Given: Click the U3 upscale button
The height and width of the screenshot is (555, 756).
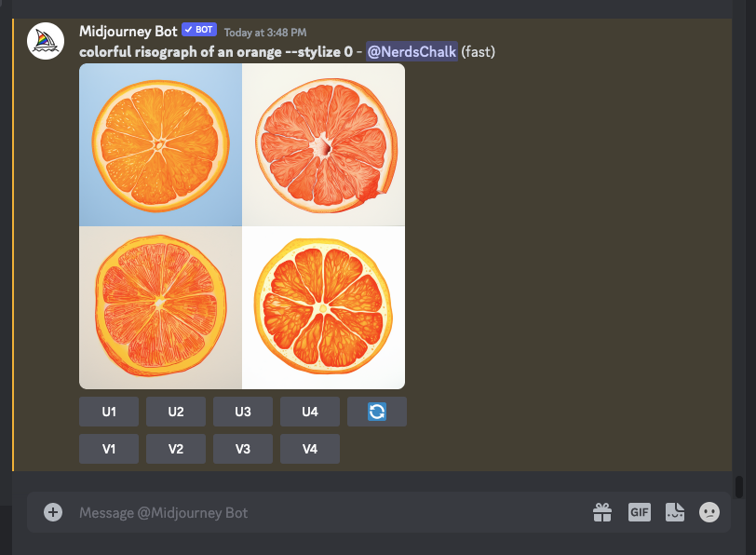Looking at the screenshot, I should pyautogui.click(x=243, y=412).
